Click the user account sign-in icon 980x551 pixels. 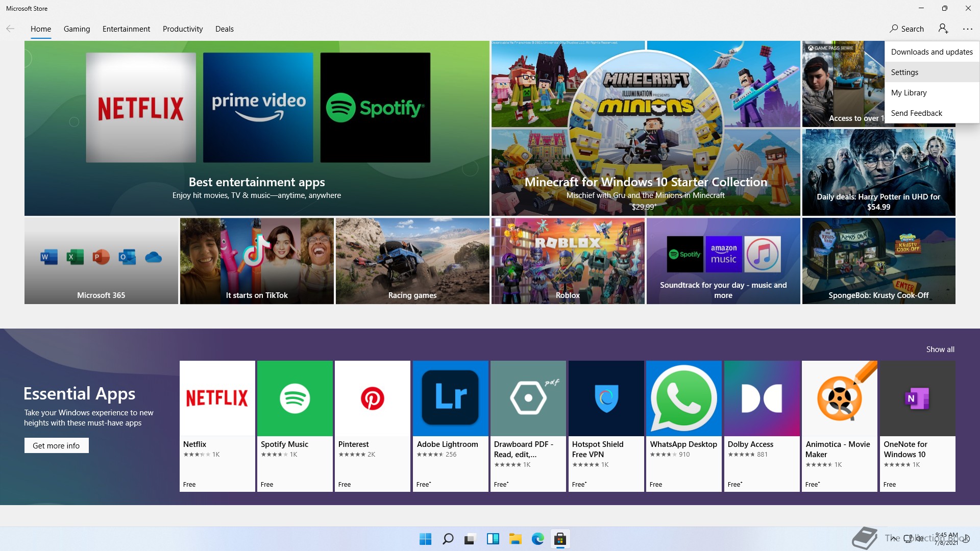coord(943,29)
